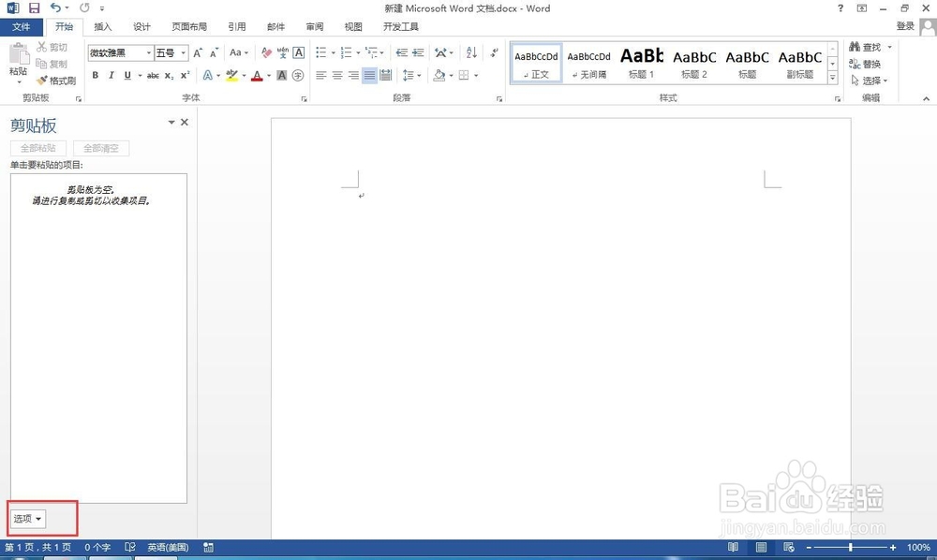Switch to the 插入 tab

[x=103, y=27]
